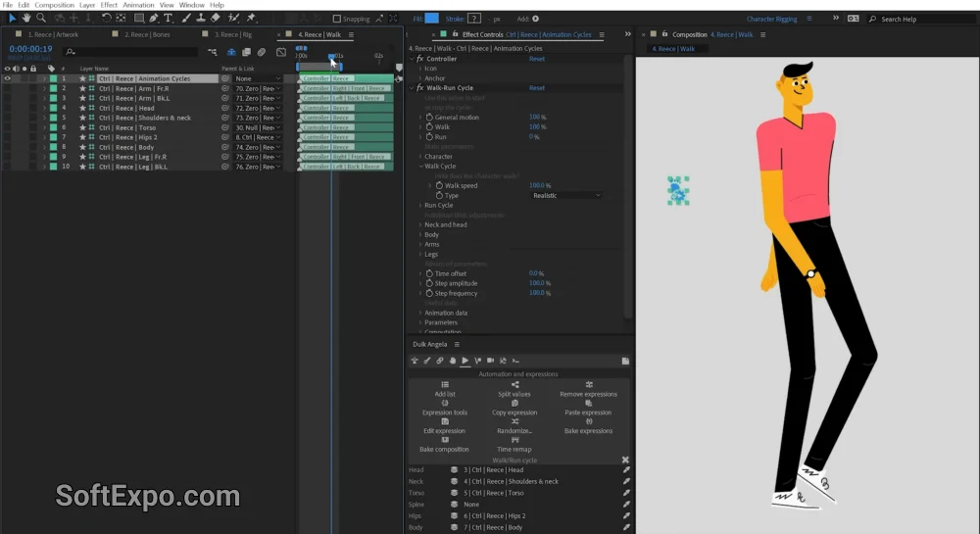Open the Animation menu
980x534 pixels.
click(x=138, y=5)
